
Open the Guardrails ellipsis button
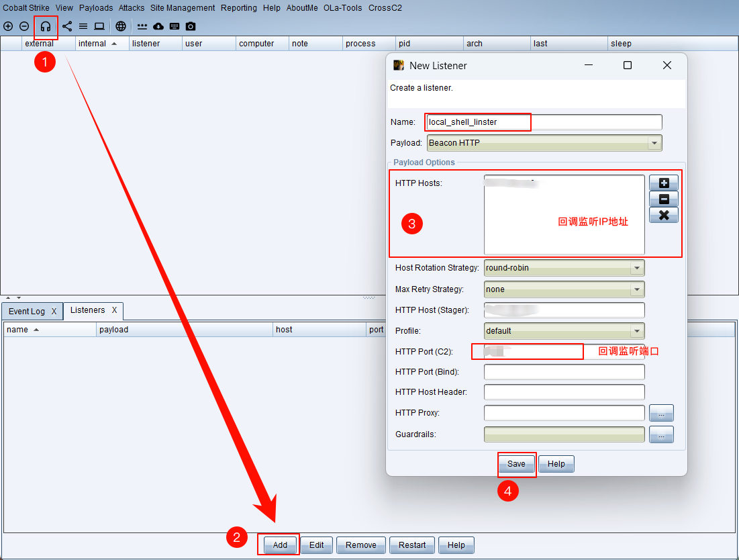(661, 434)
